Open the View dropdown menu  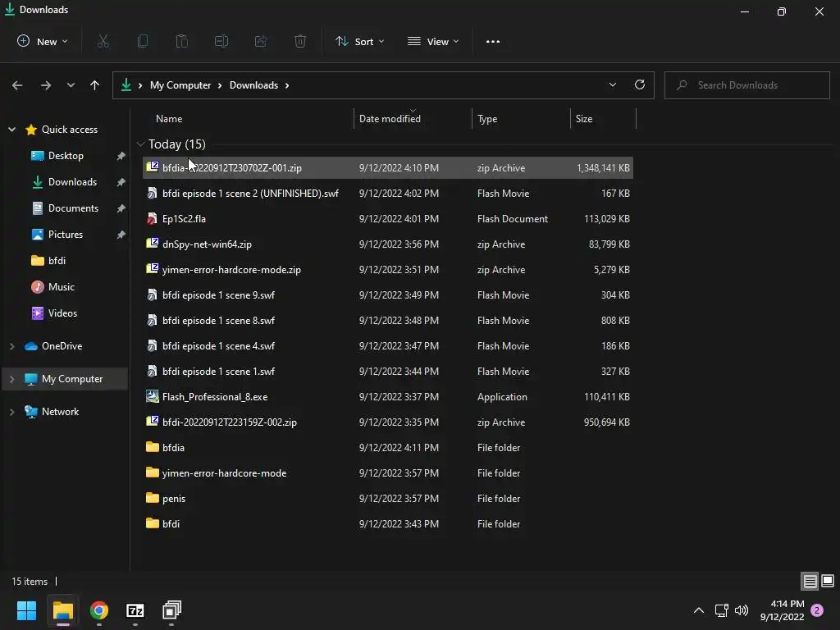(x=433, y=41)
